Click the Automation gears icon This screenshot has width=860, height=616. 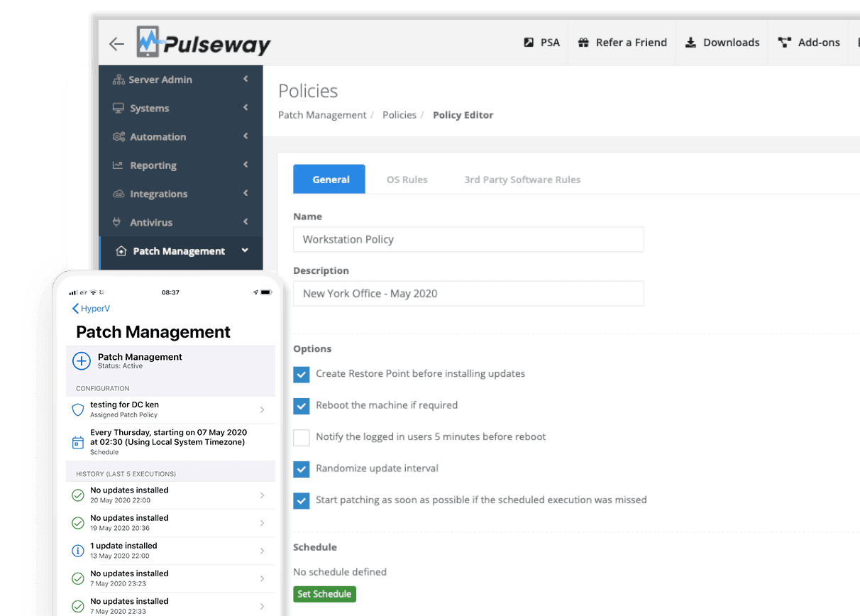click(118, 136)
